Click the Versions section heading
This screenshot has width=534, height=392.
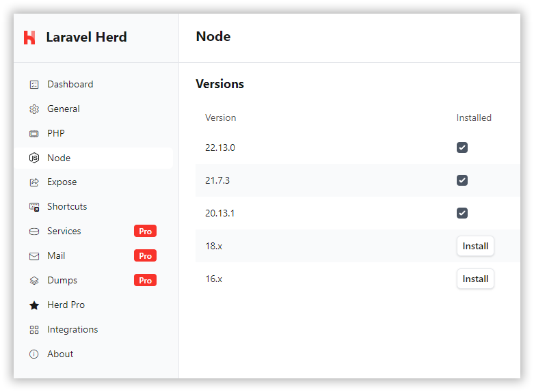click(x=219, y=84)
